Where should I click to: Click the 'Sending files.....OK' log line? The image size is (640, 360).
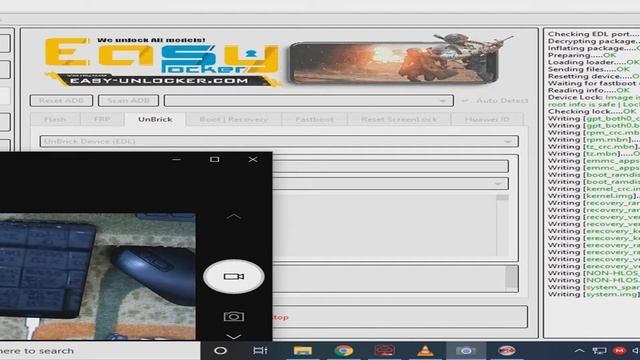(589, 69)
